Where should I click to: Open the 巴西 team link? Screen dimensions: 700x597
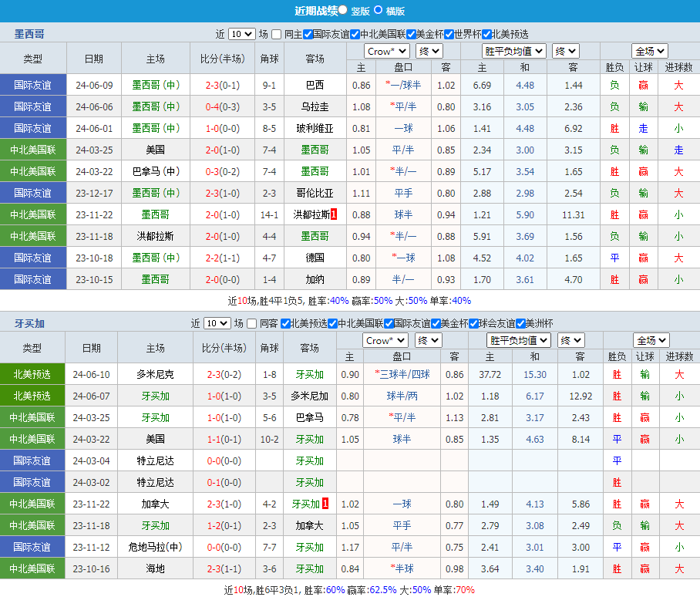pyautogui.click(x=315, y=85)
